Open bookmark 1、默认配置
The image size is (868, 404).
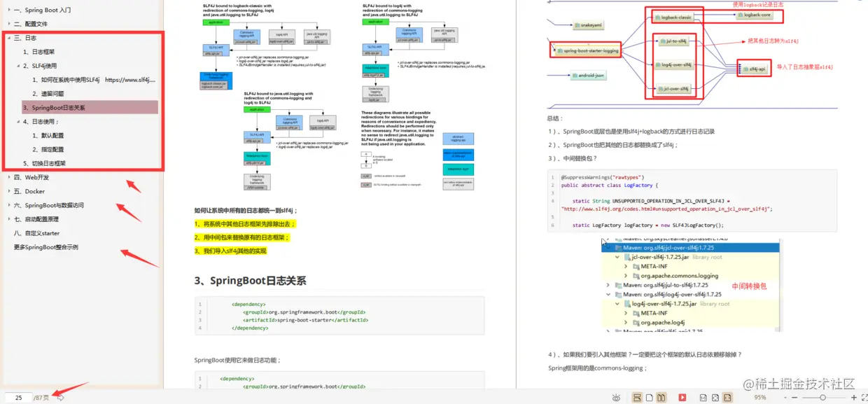(x=48, y=136)
